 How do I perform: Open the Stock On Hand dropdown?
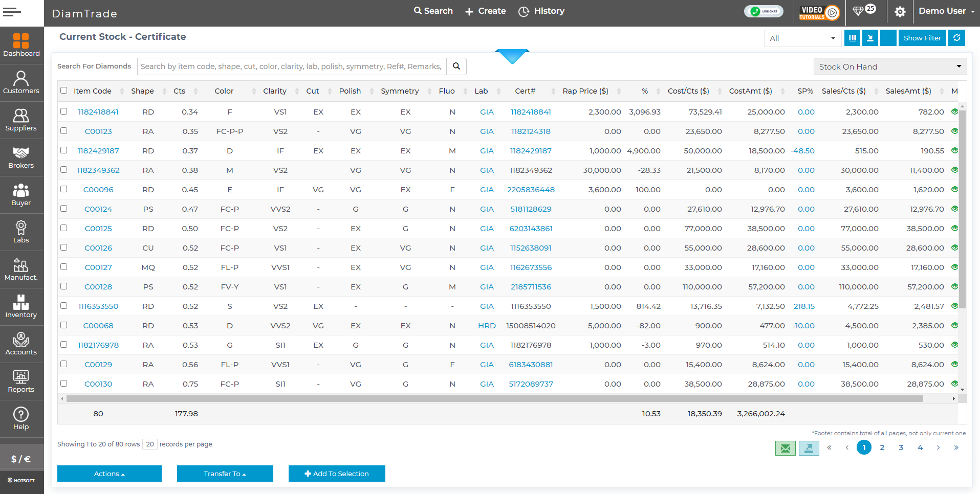tap(889, 66)
